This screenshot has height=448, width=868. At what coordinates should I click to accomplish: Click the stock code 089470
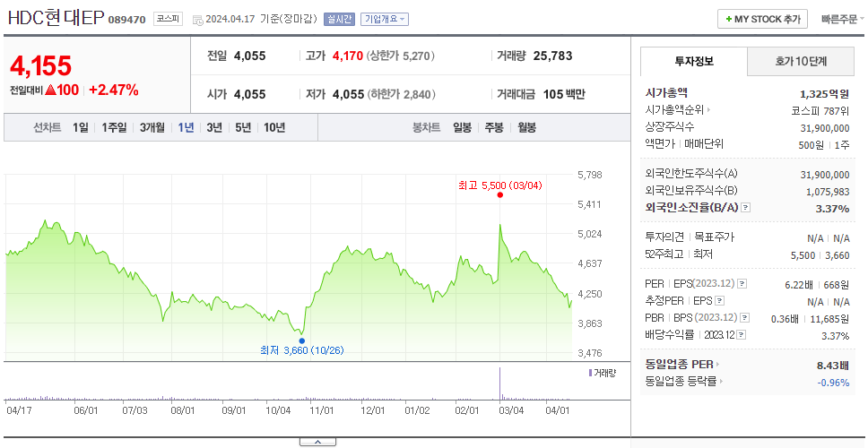[x=126, y=20]
